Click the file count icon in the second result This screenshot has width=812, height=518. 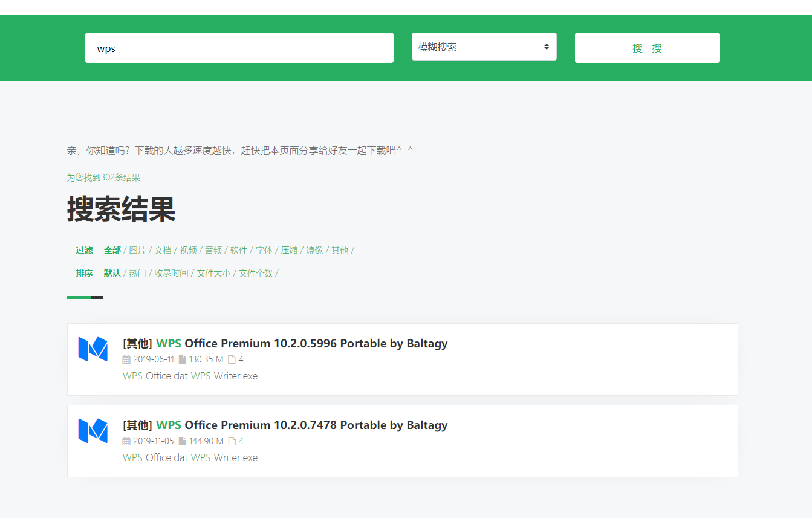(232, 441)
